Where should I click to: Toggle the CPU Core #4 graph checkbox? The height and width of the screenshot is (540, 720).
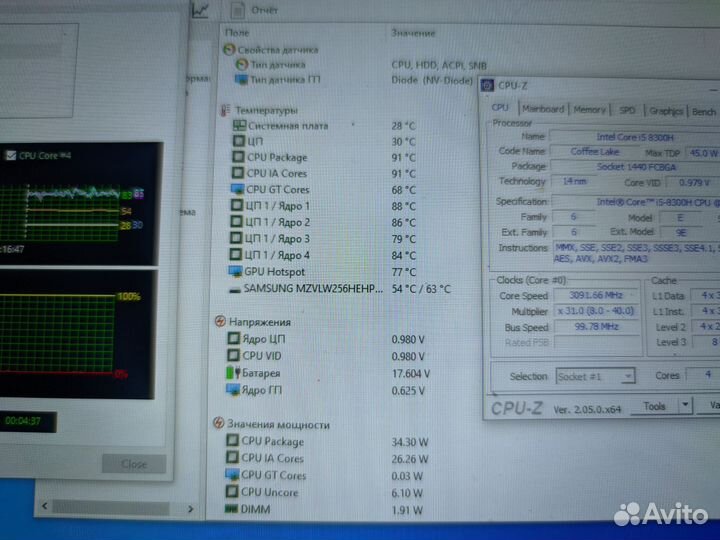click(x=10, y=156)
